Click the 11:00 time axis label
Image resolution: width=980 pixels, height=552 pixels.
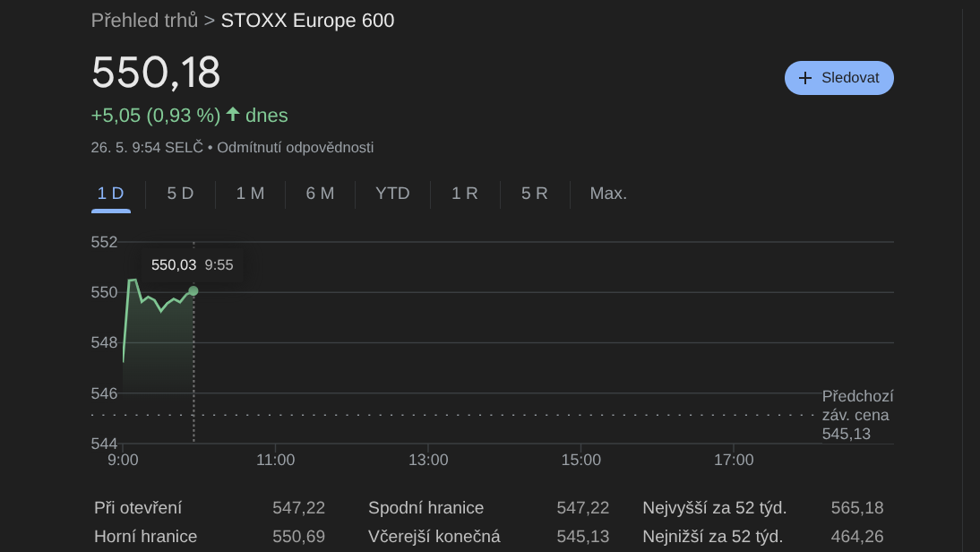pos(276,460)
